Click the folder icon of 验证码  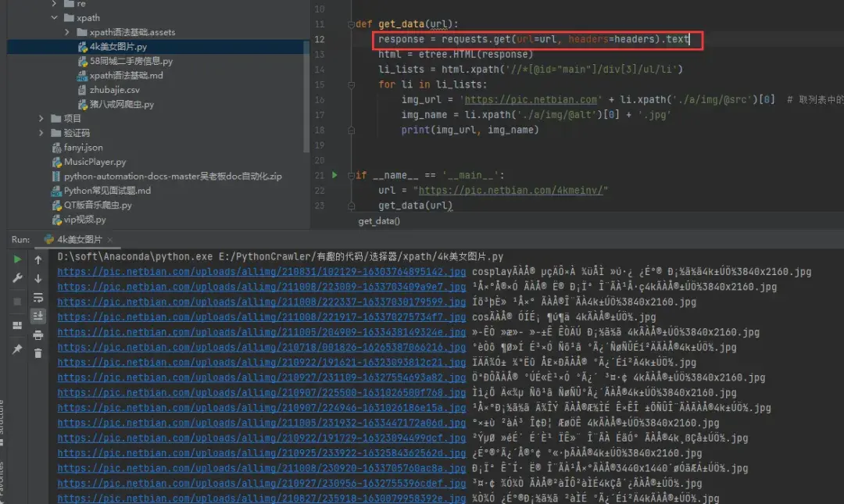click(x=56, y=133)
